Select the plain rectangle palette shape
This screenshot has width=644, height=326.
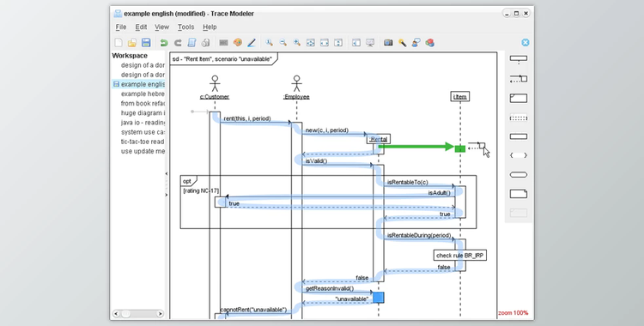[x=519, y=136]
